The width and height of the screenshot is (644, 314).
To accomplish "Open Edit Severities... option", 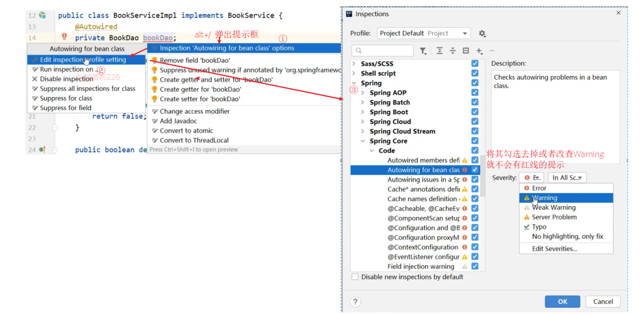I will [x=566, y=249].
